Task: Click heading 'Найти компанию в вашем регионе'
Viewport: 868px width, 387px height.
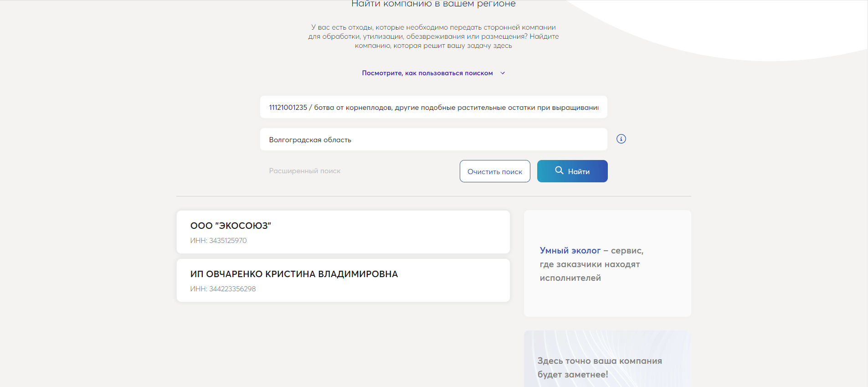Action: (433, 4)
